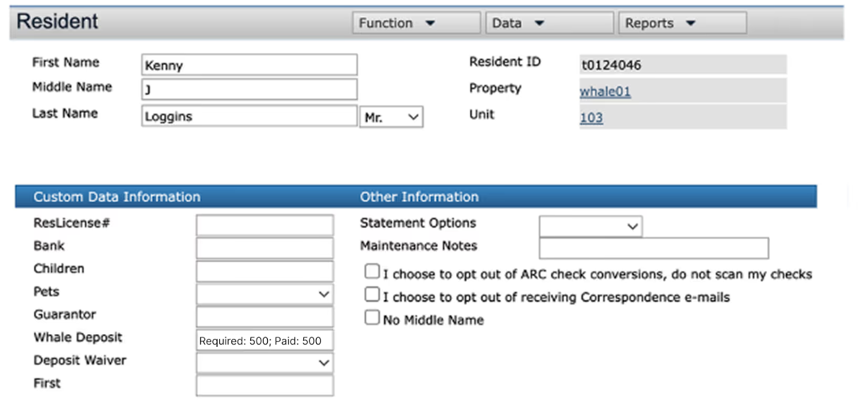Viewport: 868px width, 414px height.
Task: Tick the No Middle Name checkbox
Action: tap(372, 317)
